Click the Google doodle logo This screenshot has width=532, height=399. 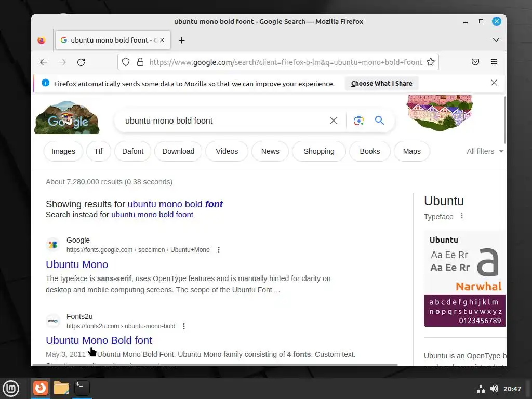pos(67,118)
